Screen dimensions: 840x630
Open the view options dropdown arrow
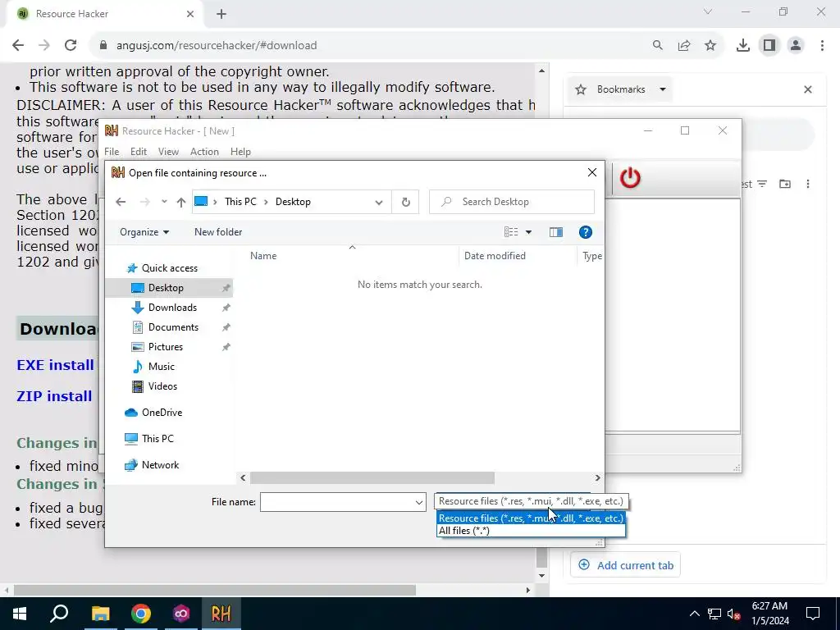click(529, 232)
